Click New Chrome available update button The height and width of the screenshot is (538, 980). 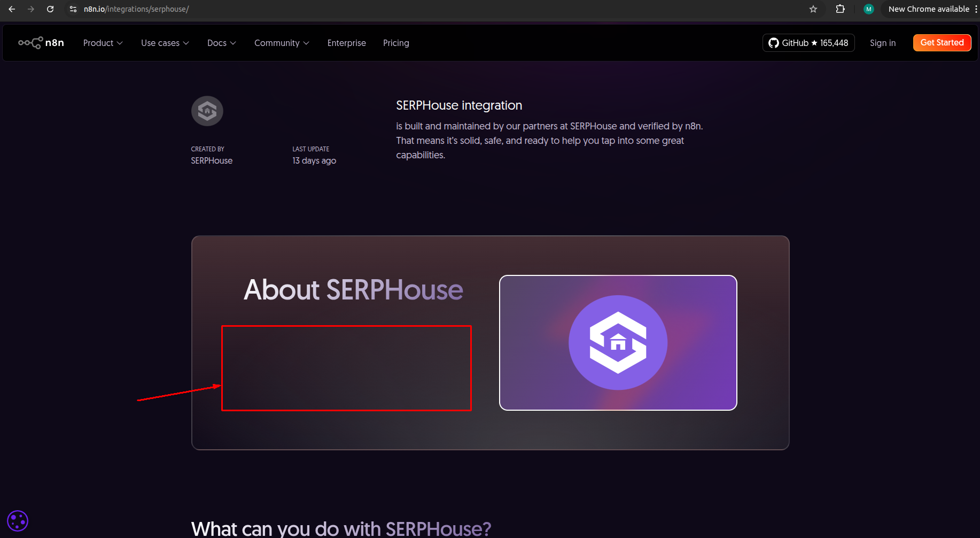pyautogui.click(x=929, y=9)
